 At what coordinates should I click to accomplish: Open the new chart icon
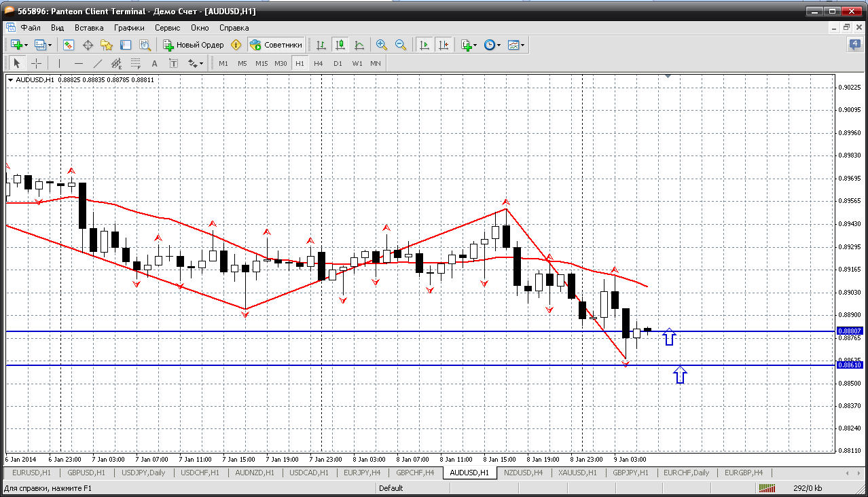point(16,45)
